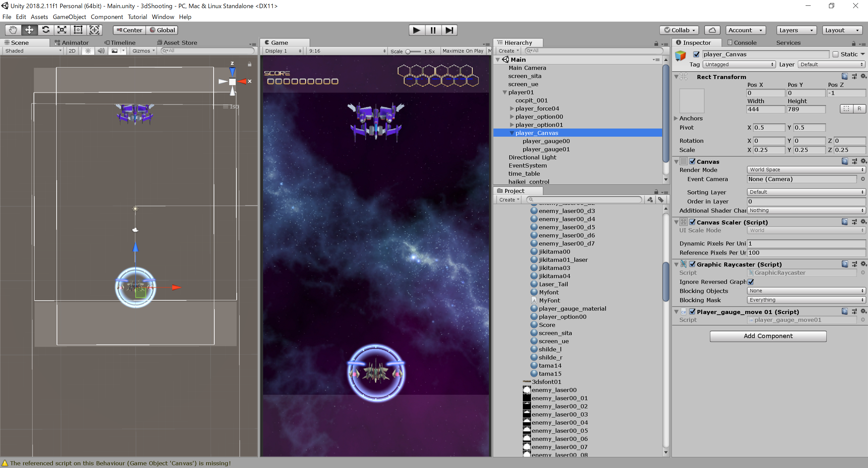Click the Add Component button
868x468 pixels.
(x=768, y=336)
